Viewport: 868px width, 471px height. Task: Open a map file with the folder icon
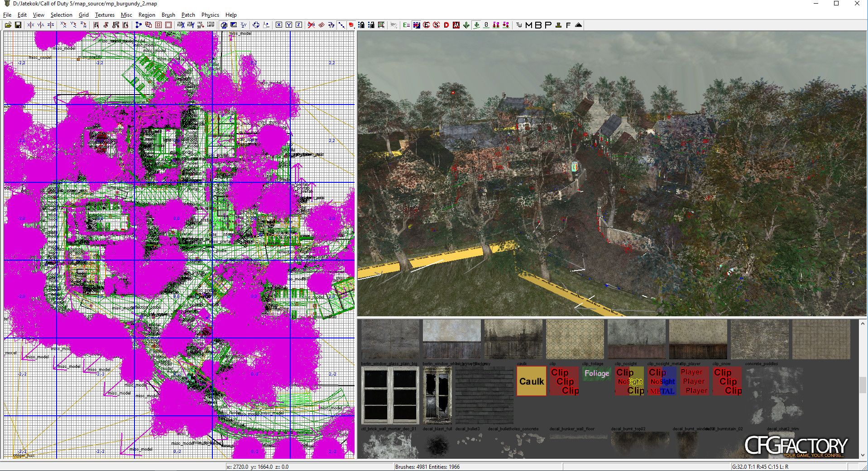coord(8,25)
